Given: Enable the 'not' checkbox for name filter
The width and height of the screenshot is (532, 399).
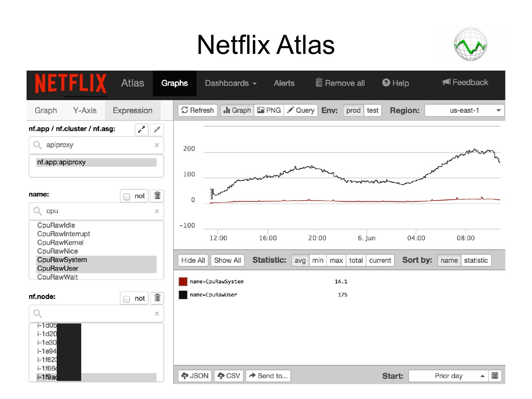Looking at the screenshot, I should tap(127, 196).
